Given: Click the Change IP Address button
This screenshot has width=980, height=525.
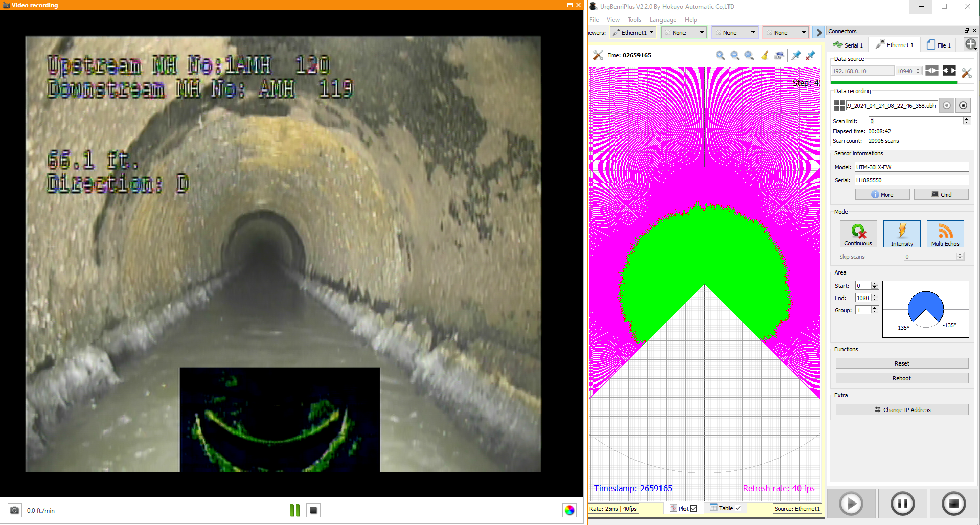Looking at the screenshot, I should coord(901,410).
